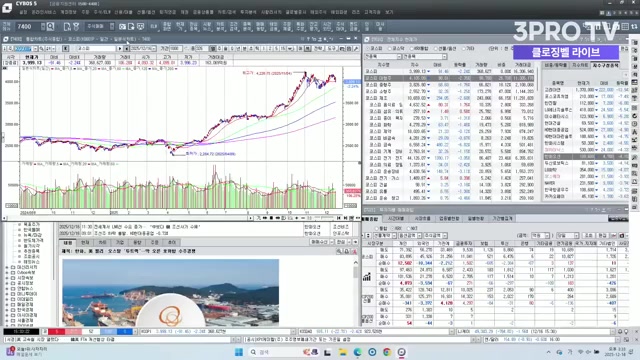Click the news article zoom magnifier icon

coord(339,251)
